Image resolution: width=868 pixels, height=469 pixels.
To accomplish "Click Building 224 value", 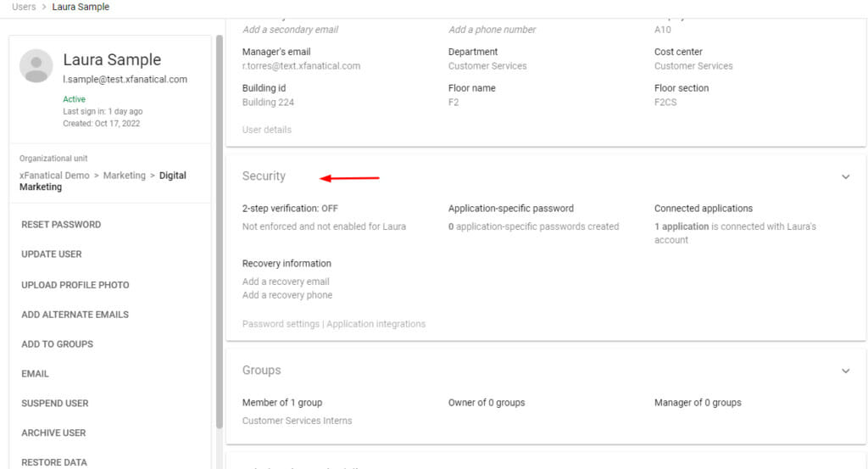I will (268, 103).
